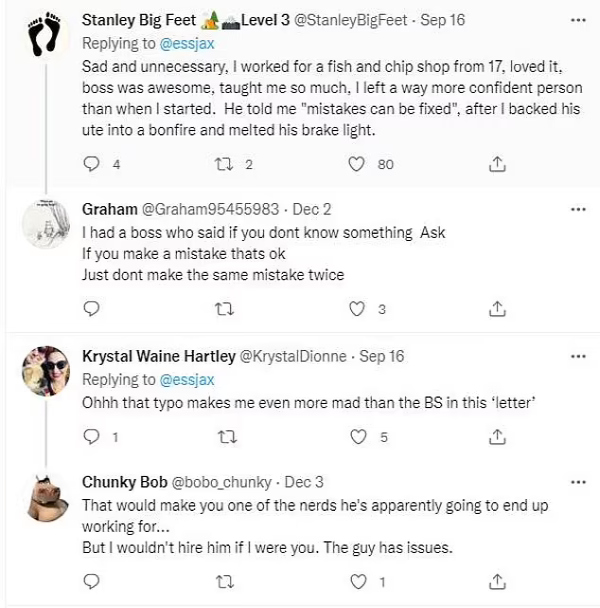Reply to Krystal Waine Hartley's tweet

point(92,436)
